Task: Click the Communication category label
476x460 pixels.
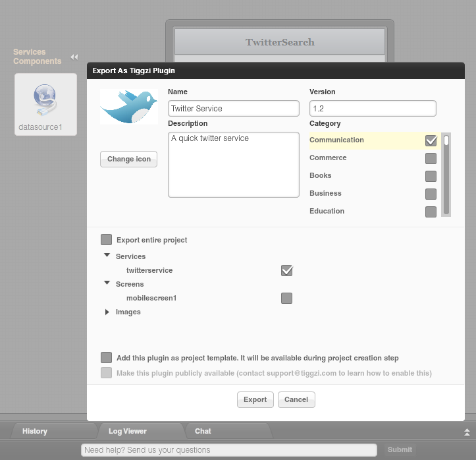Action: pos(336,140)
